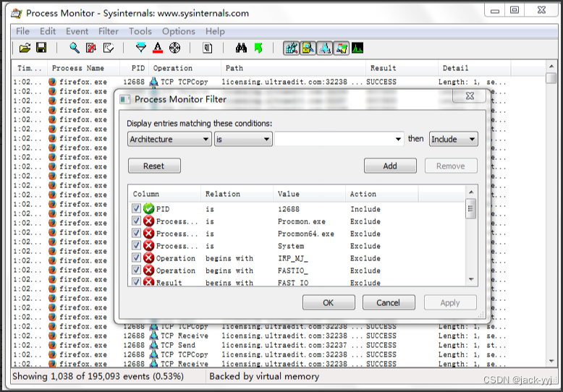Toggle Show File System Activity icon
The height and width of the screenshot is (392, 563).
tap(308, 48)
